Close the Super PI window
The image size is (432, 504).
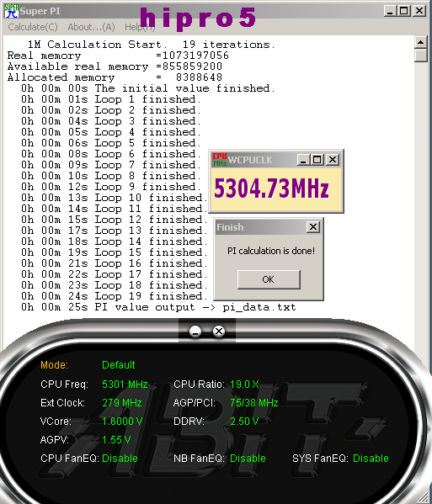point(419,11)
